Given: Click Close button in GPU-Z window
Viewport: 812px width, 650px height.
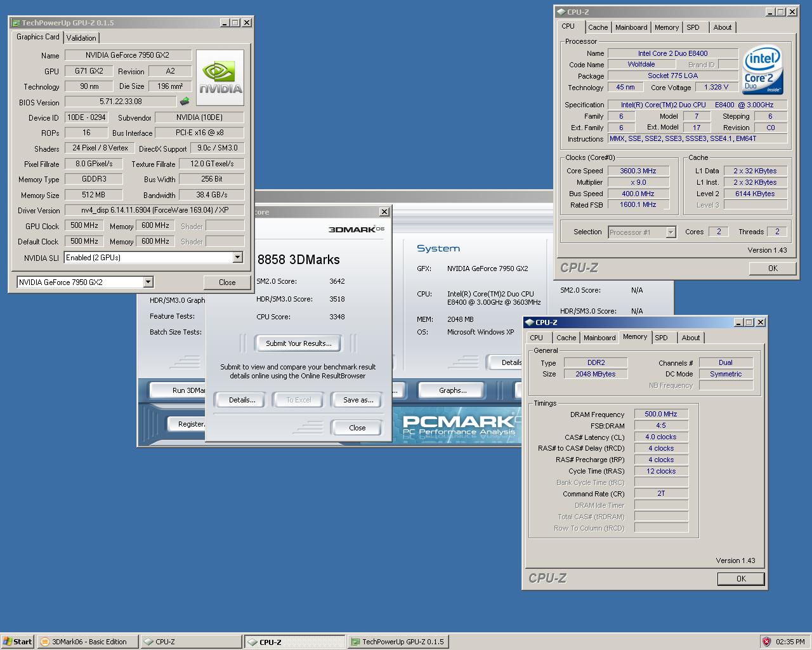Looking at the screenshot, I should pos(227,282).
